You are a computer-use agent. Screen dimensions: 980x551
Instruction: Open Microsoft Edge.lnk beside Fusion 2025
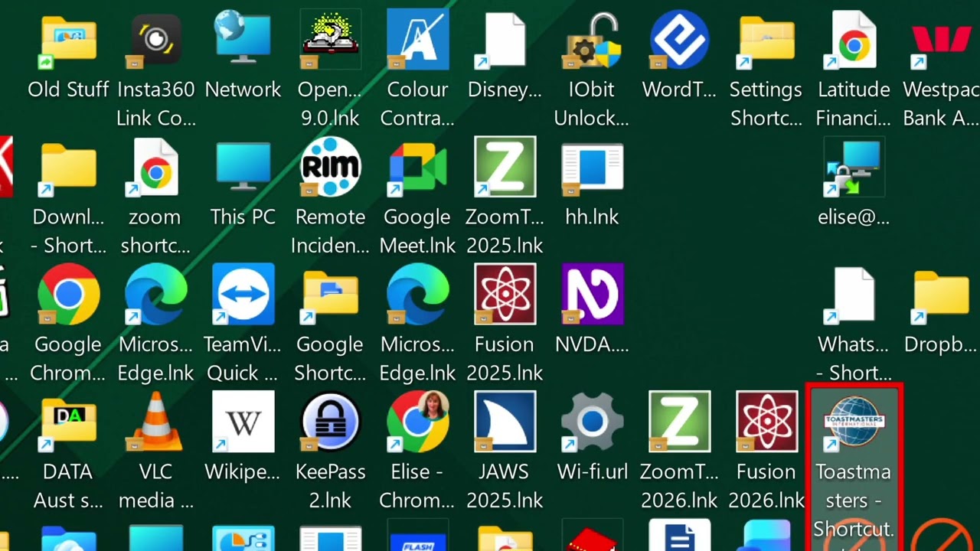417,295
